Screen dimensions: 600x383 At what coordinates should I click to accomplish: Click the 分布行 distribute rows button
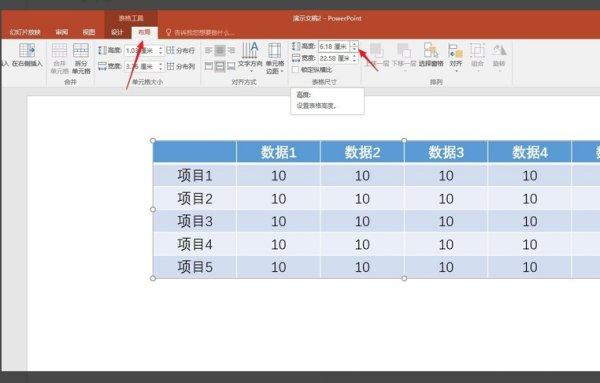181,50
